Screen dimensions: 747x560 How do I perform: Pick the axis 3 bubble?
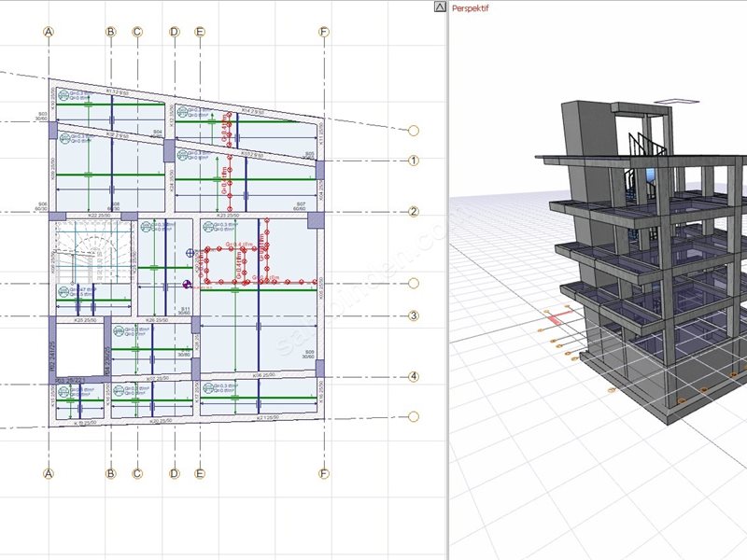pyautogui.click(x=414, y=315)
